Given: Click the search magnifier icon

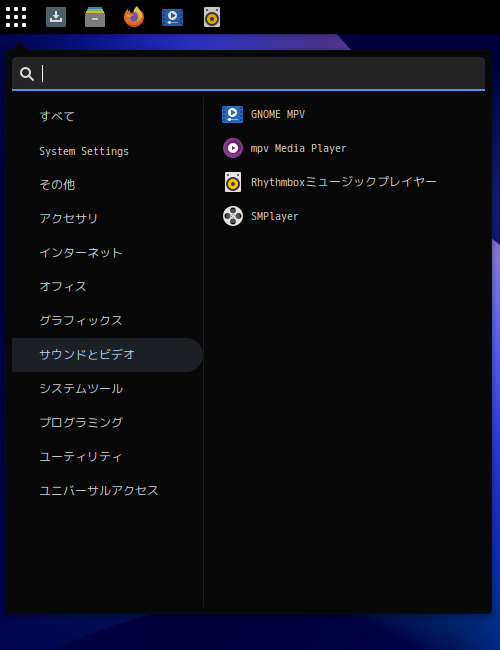Looking at the screenshot, I should [27, 74].
